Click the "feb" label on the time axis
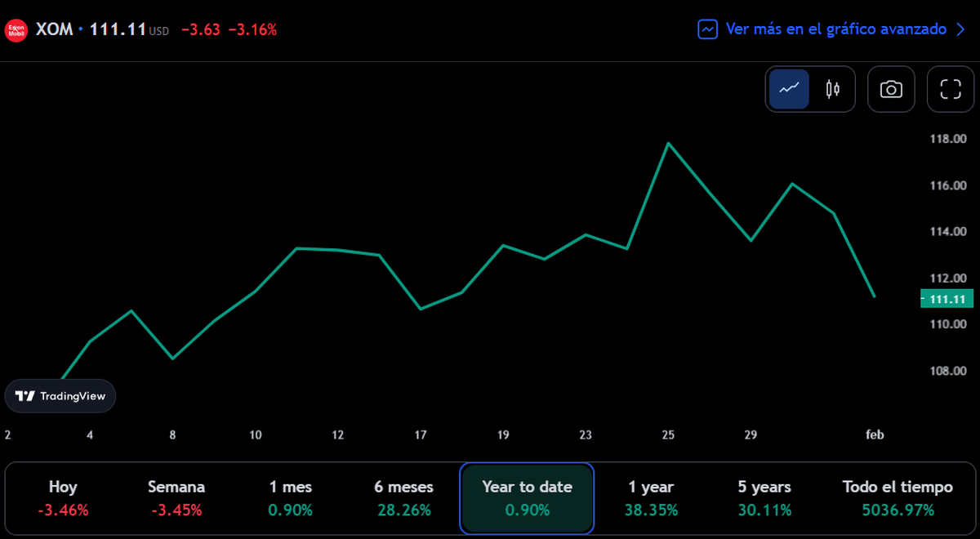Viewport: 980px width, 539px height. tap(875, 434)
